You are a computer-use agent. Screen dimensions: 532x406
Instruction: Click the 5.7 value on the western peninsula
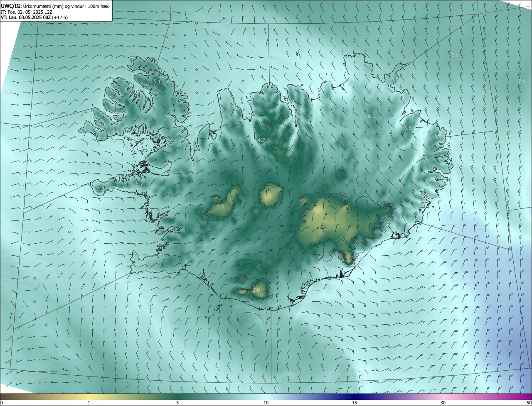140,183
